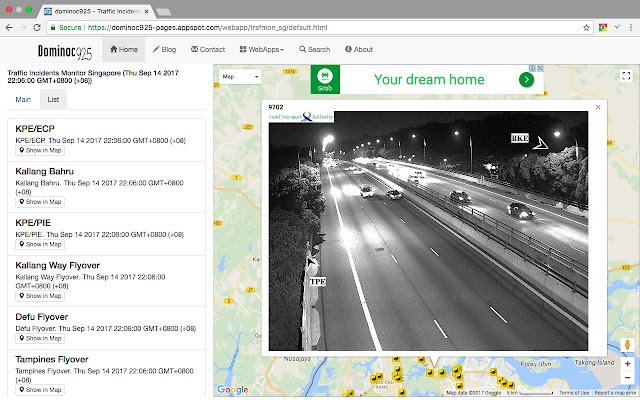Switch to the List tab
Image resolution: width=640 pixels, height=400 pixels.
click(53, 99)
